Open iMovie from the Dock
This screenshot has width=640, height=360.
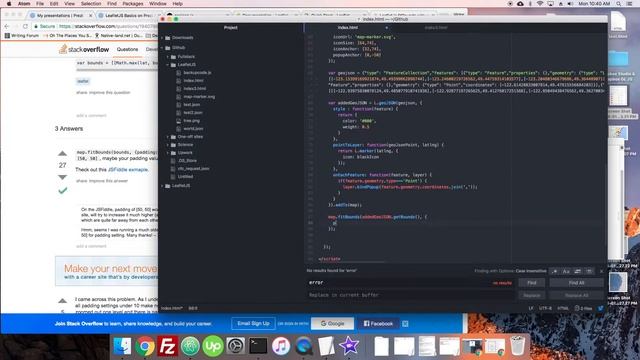[x=349, y=346]
